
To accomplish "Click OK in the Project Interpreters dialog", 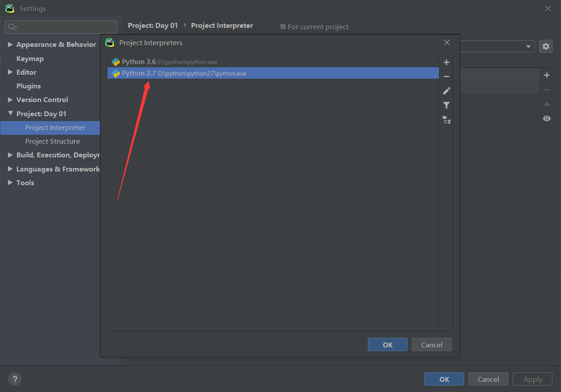I will click(388, 345).
